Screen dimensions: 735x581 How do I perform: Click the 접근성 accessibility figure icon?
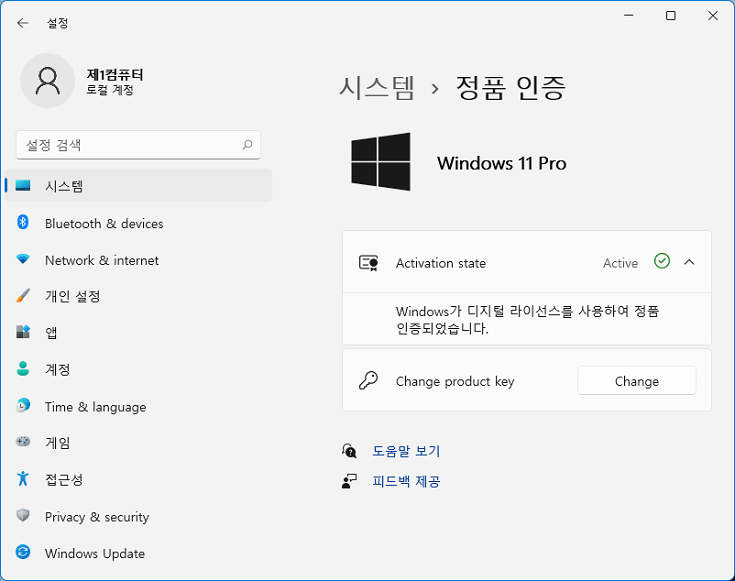point(23,478)
